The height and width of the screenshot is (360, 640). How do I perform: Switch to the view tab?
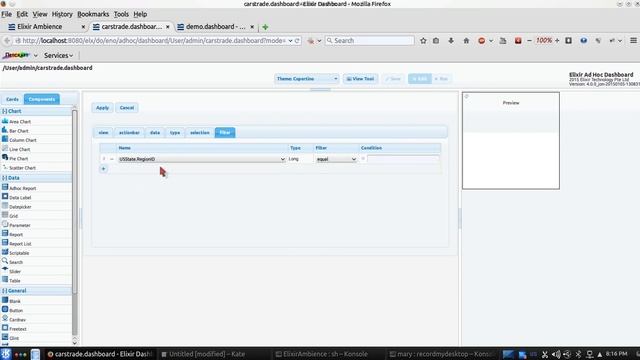103,133
